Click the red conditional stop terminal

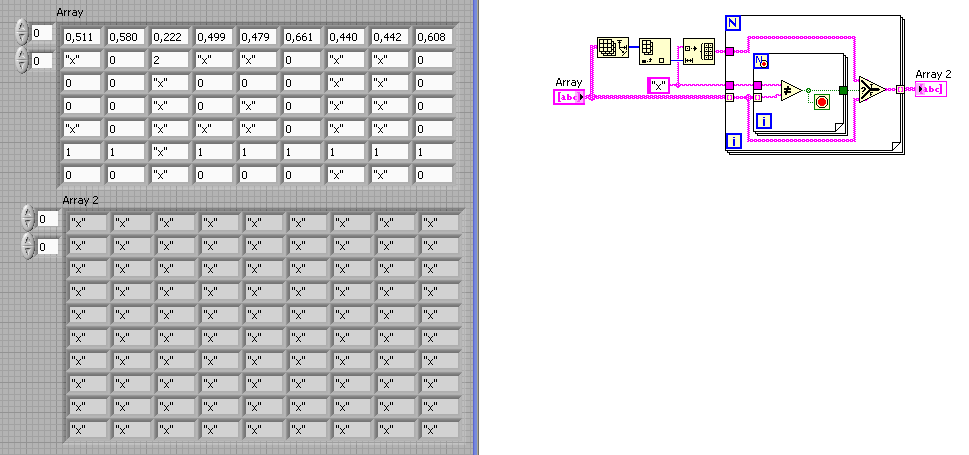click(821, 102)
